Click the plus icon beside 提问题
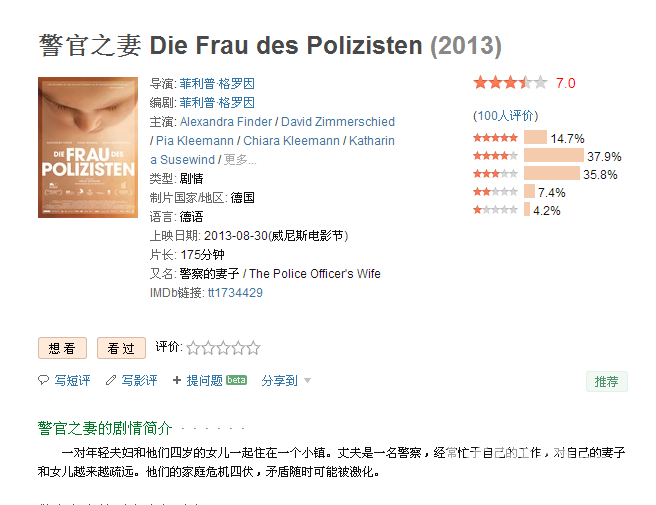Screen dimensions: 656x505 coord(177,380)
